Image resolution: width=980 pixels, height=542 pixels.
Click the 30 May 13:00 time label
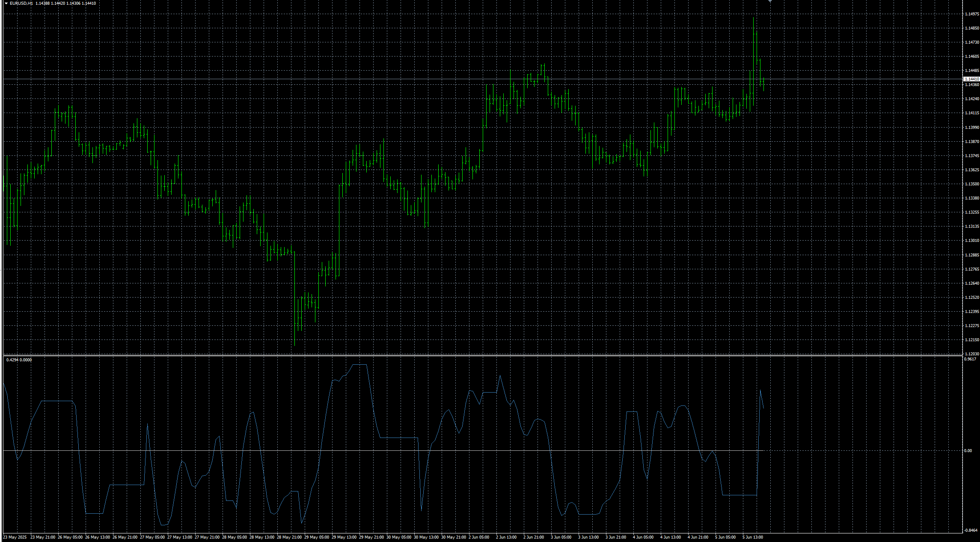pyautogui.click(x=426, y=537)
